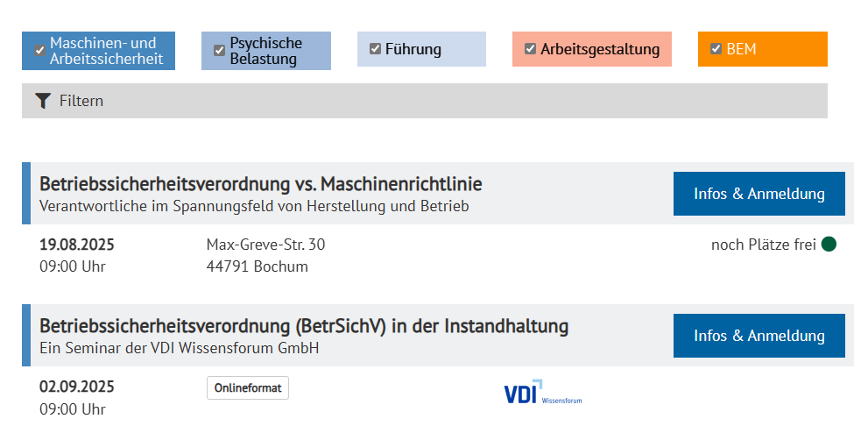Click the 19.08.2025 event date
The image size is (868, 426).
click(x=77, y=245)
